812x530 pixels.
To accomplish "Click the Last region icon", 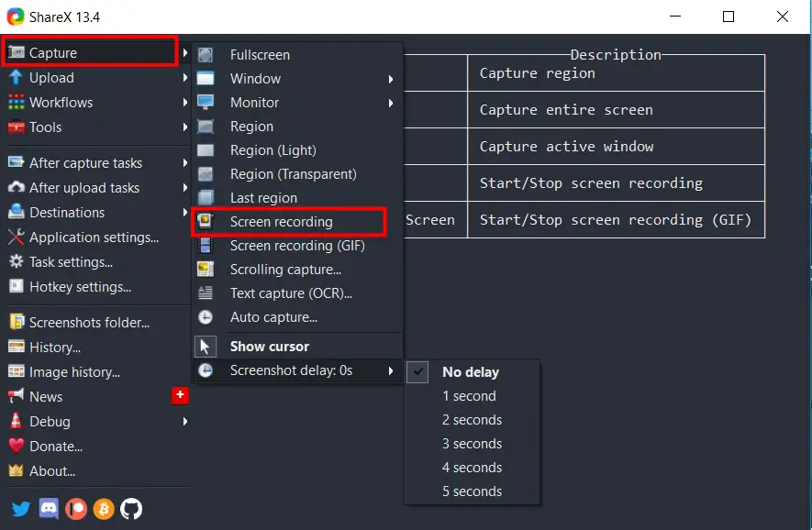I will coord(206,198).
